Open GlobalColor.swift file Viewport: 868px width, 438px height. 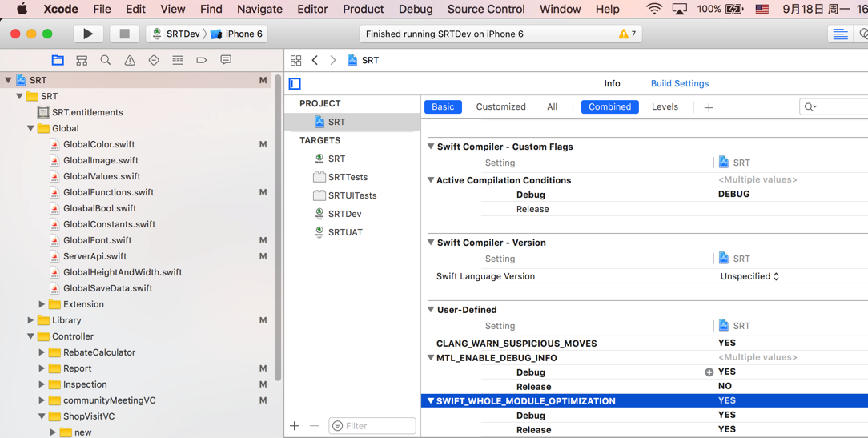pyautogui.click(x=99, y=144)
